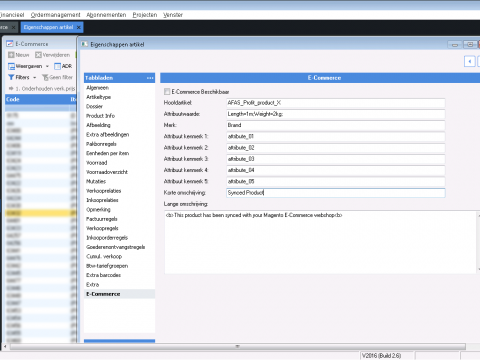This screenshot has height=360, width=480.
Task: Click the left arrow of horizontal scrollbar
Action: (5, 347)
